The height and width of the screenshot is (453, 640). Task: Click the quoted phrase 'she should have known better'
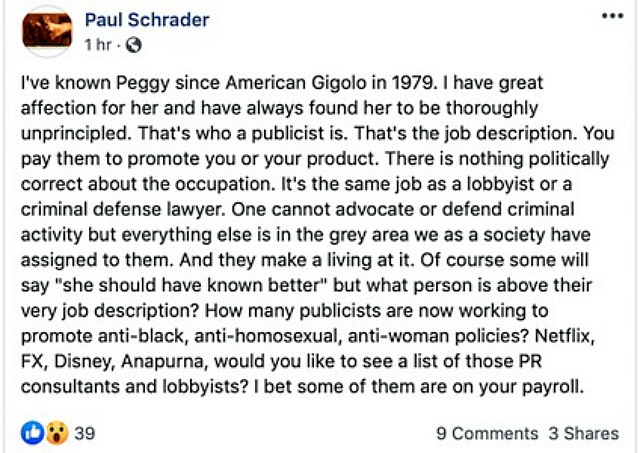(191, 285)
